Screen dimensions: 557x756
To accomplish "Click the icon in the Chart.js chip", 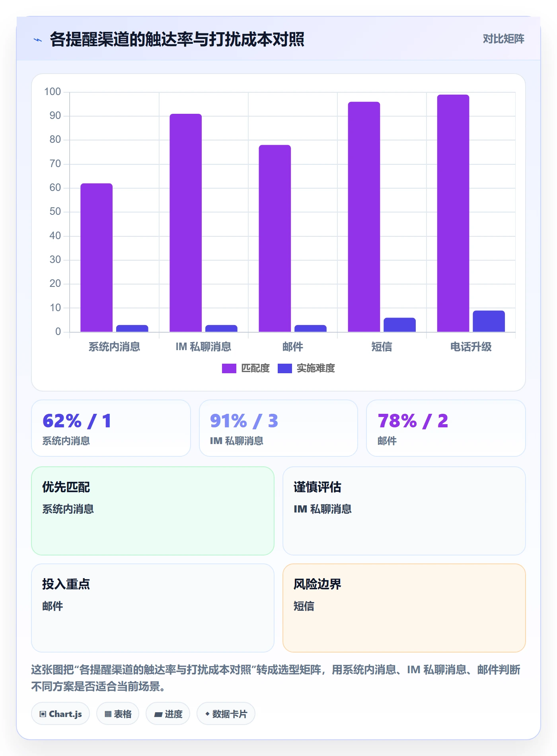I will [x=43, y=714].
